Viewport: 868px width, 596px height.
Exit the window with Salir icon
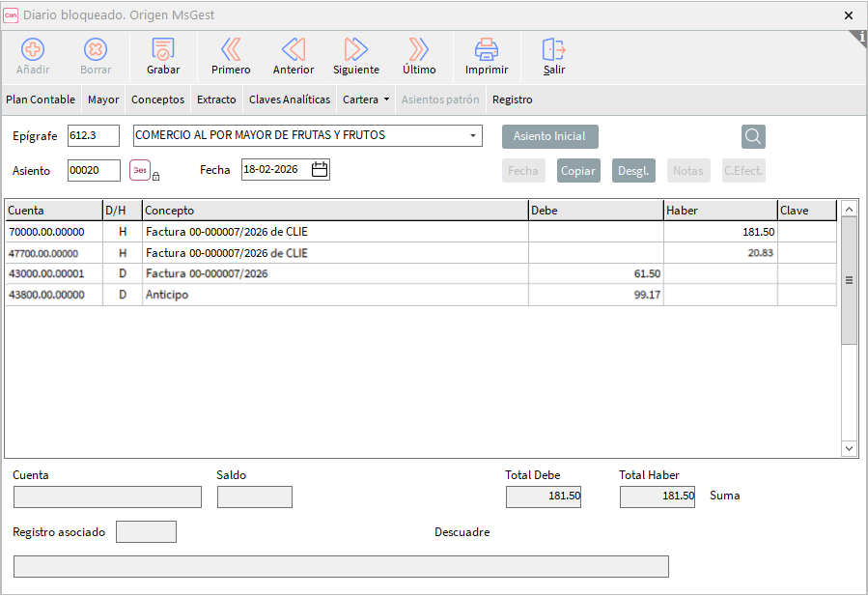pyautogui.click(x=554, y=50)
